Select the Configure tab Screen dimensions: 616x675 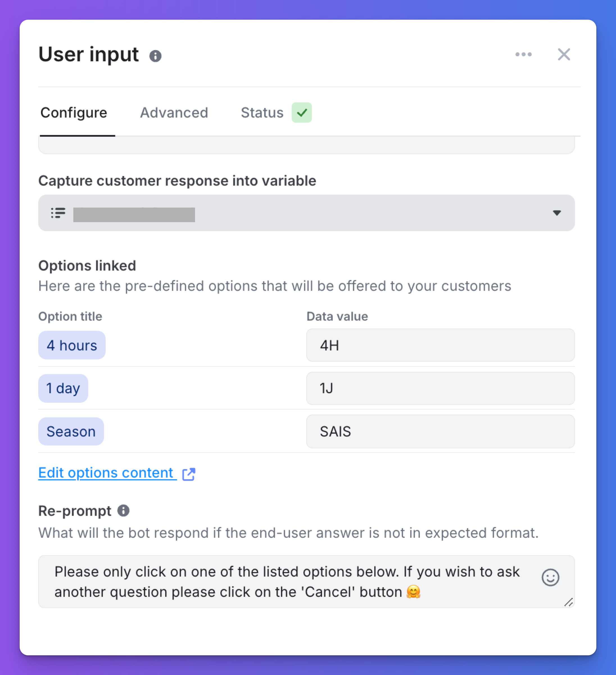pyautogui.click(x=74, y=113)
